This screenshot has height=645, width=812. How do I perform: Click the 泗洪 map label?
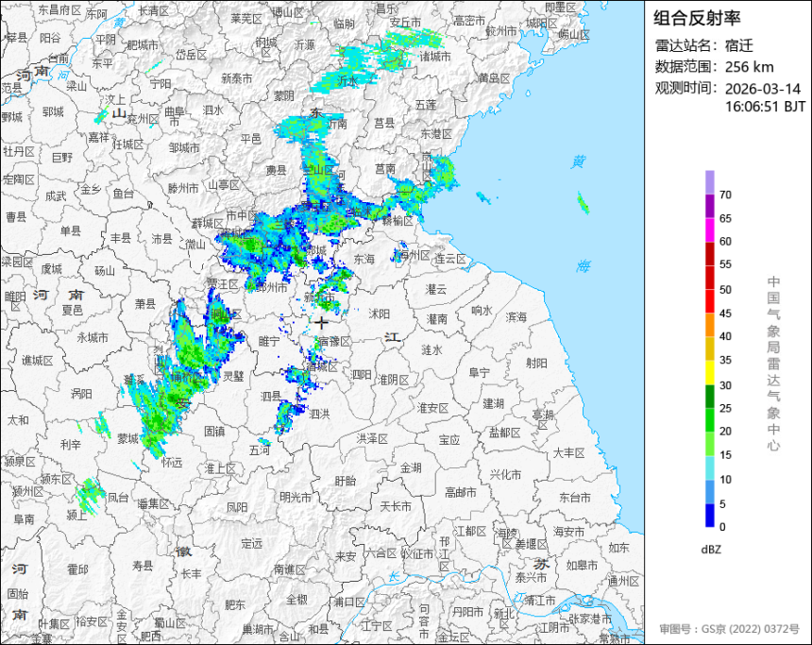(319, 414)
